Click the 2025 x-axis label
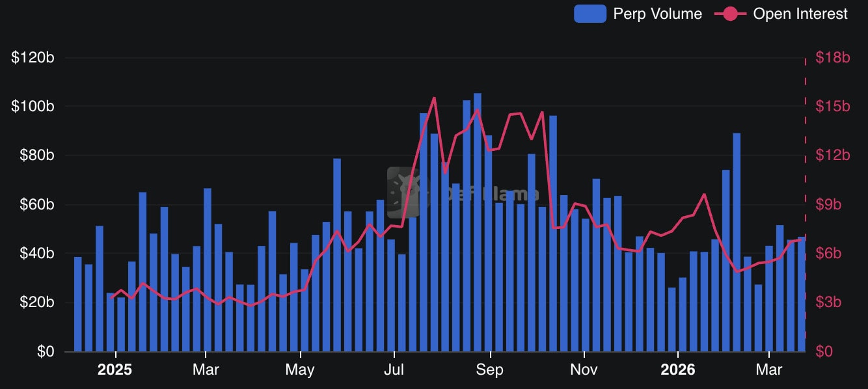This screenshot has width=868, height=389. (115, 370)
